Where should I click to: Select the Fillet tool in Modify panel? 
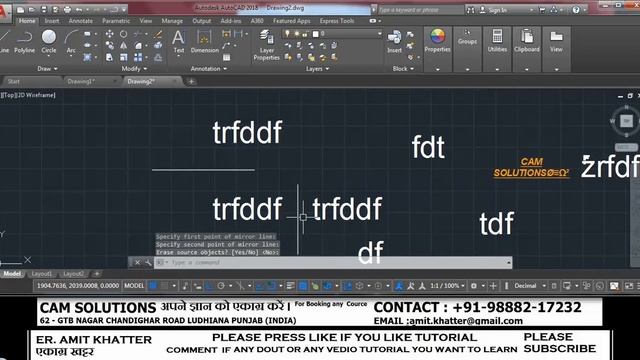pos(138,46)
